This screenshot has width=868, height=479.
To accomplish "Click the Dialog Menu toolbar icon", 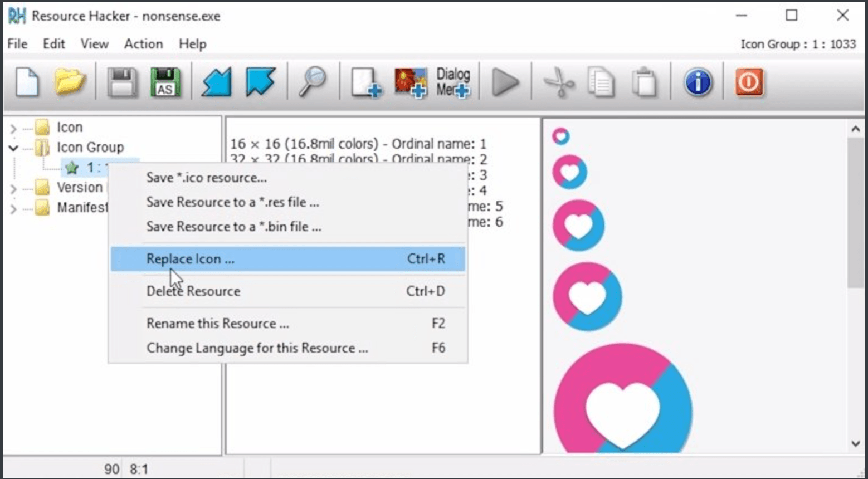I will [x=452, y=82].
